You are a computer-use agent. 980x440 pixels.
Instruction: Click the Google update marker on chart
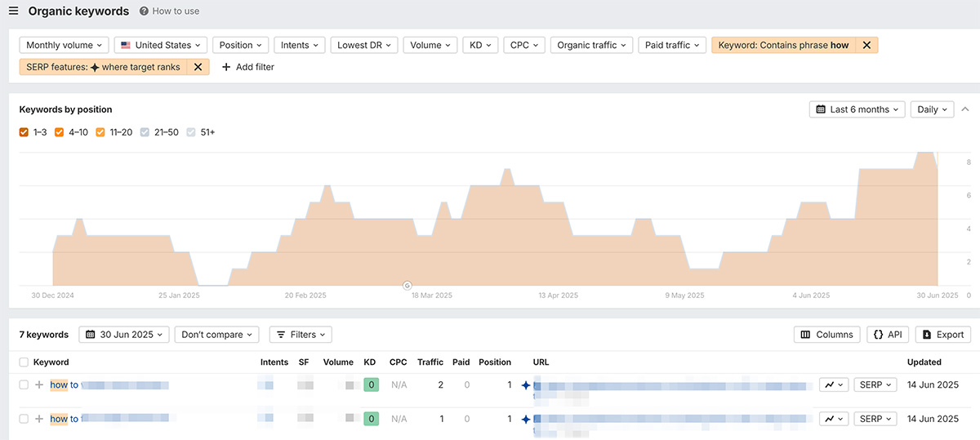(x=407, y=285)
